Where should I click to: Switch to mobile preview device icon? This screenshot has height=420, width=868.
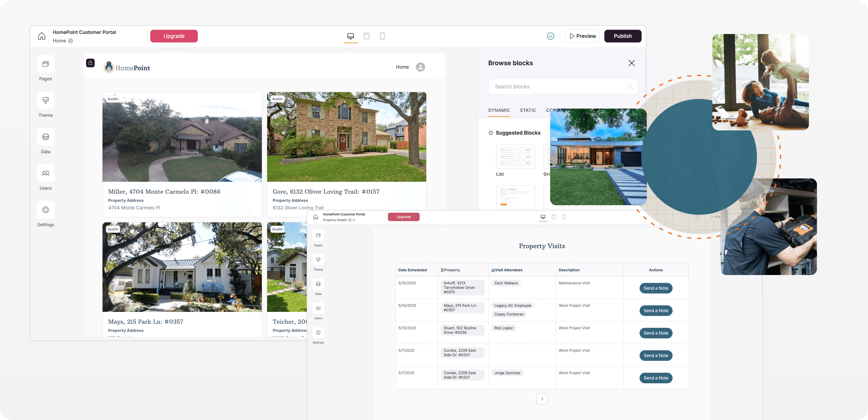(382, 36)
